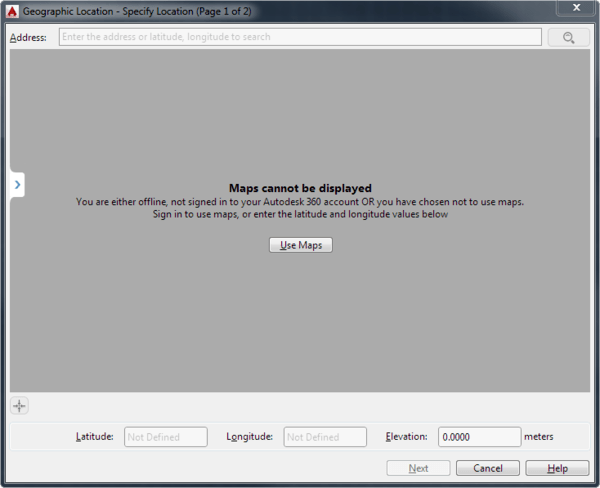The width and height of the screenshot is (600, 488).
Task: Click the dialog title 'Geographic Location - Specify Location'
Action: click(x=137, y=11)
